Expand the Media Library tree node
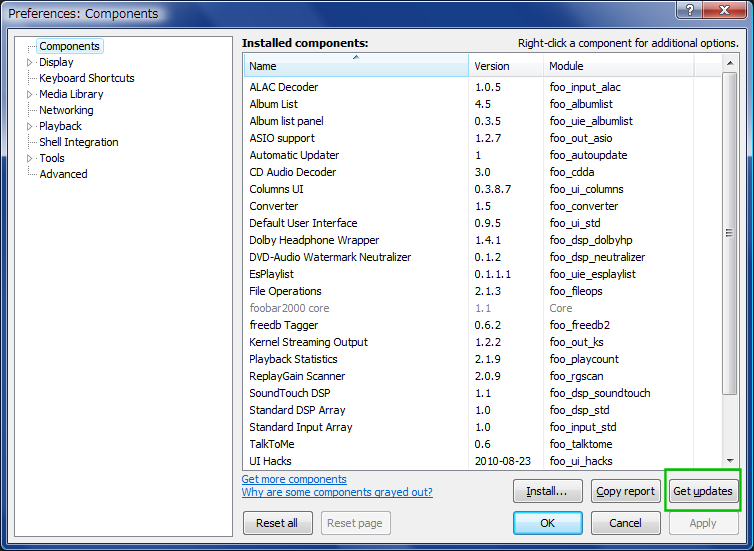754x551 pixels. pos(29,94)
